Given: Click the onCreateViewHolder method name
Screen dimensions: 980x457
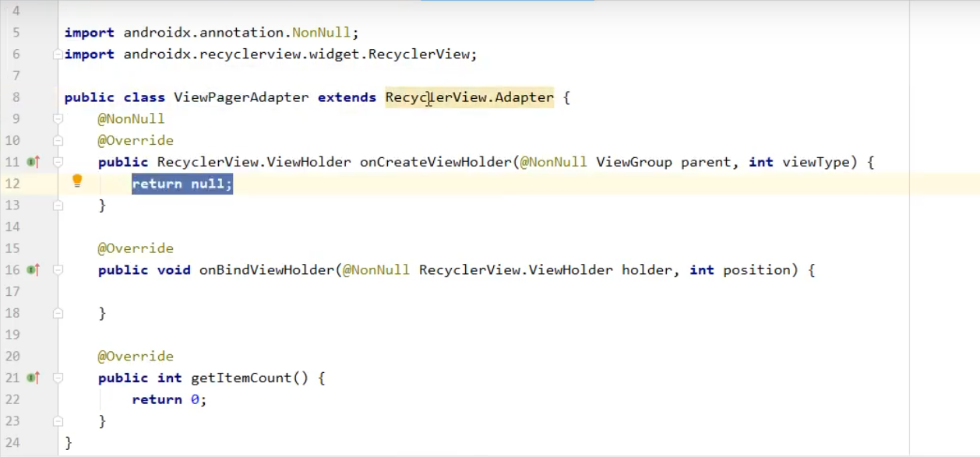Looking at the screenshot, I should [x=435, y=162].
